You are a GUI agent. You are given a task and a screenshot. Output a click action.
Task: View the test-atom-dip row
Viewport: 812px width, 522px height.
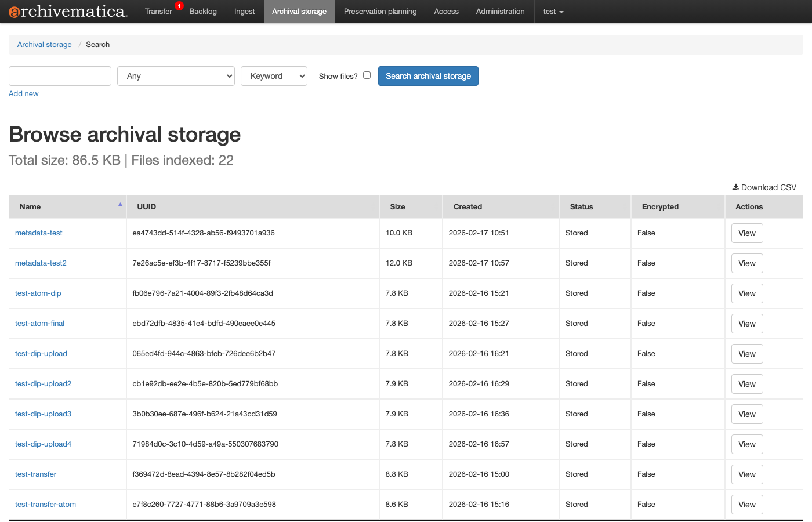pos(747,293)
